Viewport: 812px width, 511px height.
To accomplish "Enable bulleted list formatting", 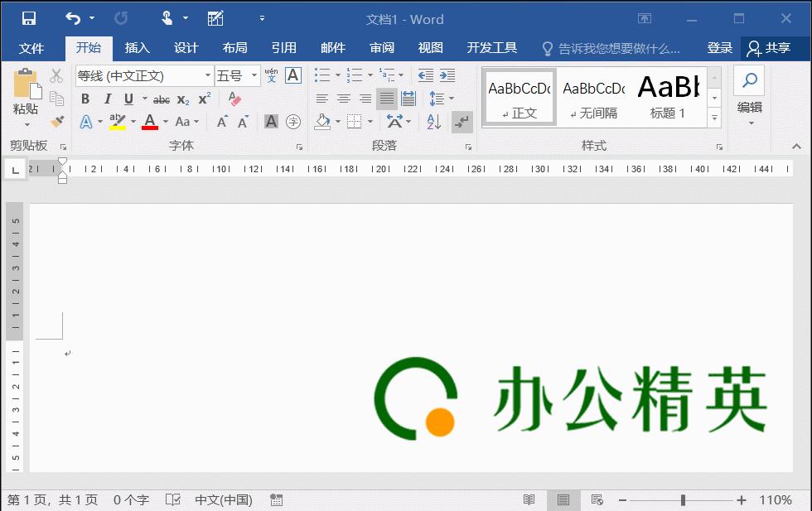I will coord(323,73).
